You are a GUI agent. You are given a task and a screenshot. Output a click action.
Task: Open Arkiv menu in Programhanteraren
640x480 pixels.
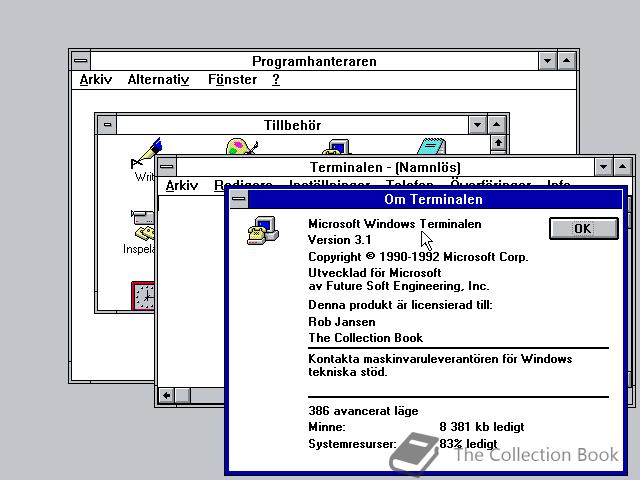(96, 79)
